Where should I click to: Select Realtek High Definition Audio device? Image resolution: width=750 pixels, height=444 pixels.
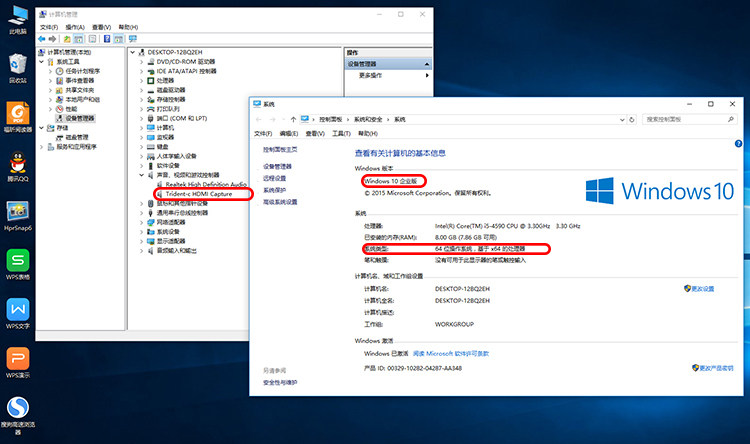[206, 185]
